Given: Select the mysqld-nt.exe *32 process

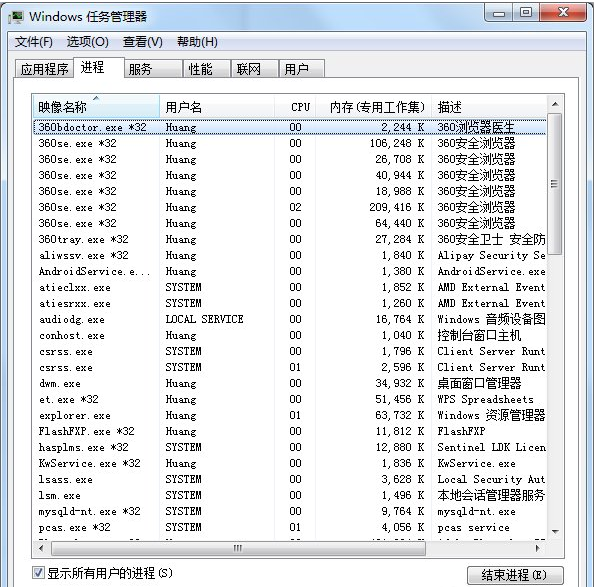Looking at the screenshot, I should pyautogui.click(x=290, y=511).
